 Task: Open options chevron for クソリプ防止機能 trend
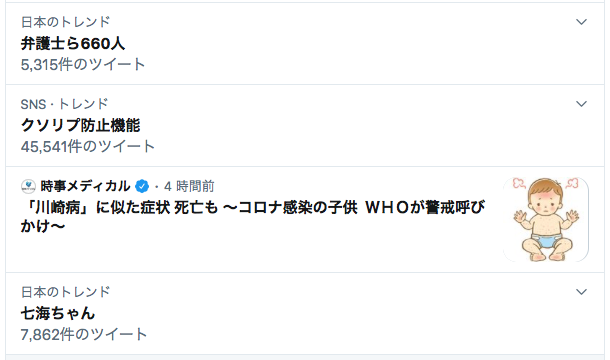coord(581,104)
